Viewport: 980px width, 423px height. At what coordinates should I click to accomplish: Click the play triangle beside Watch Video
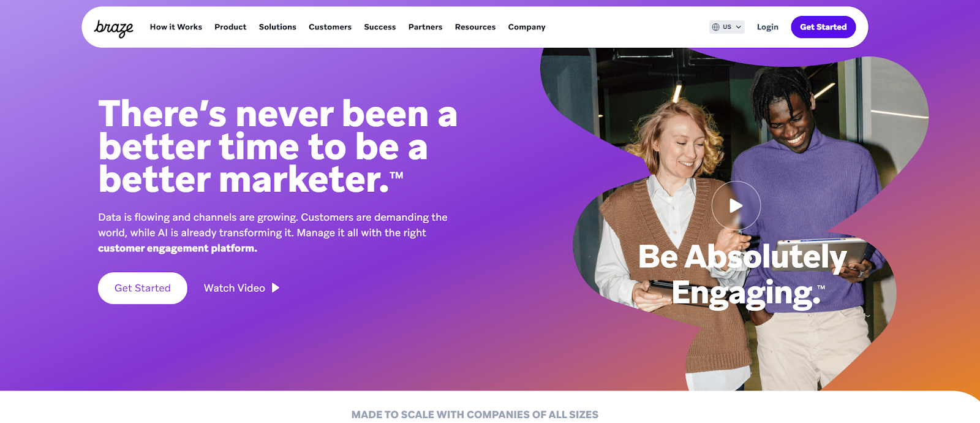coord(276,288)
